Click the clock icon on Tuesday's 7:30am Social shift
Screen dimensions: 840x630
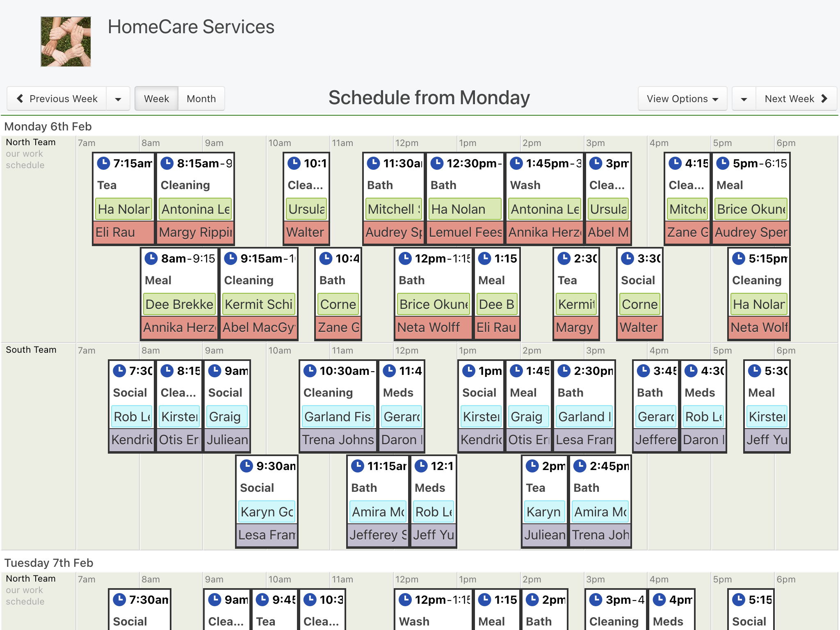(119, 599)
